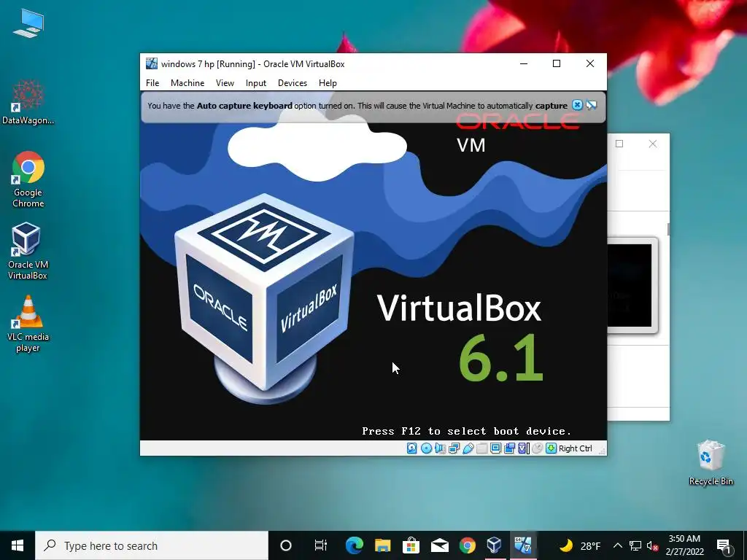747x560 pixels.
Task: Click the running windows 7 VM taskbar button
Action: tap(522, 545)
